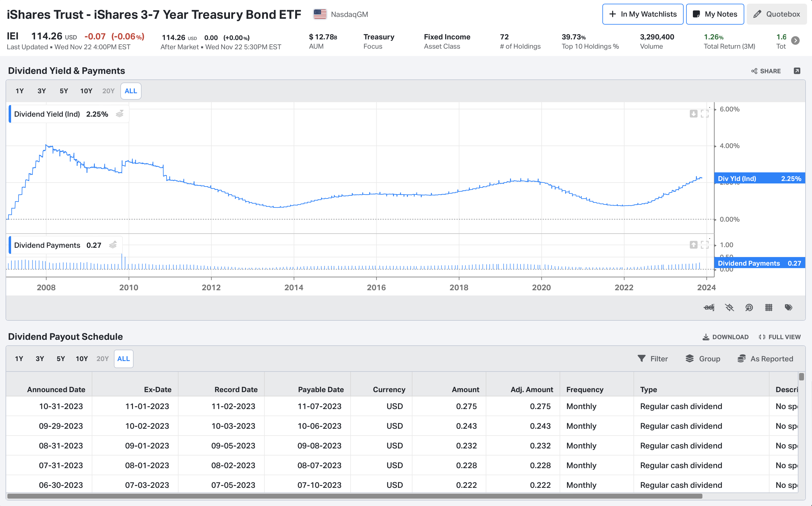
Task: Click the Dividend Payments 0.27 axis label
Action: [x=759, y=263]
